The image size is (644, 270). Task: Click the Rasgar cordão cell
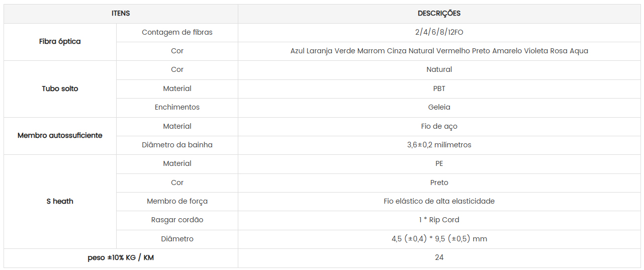(x=177, y=220)
